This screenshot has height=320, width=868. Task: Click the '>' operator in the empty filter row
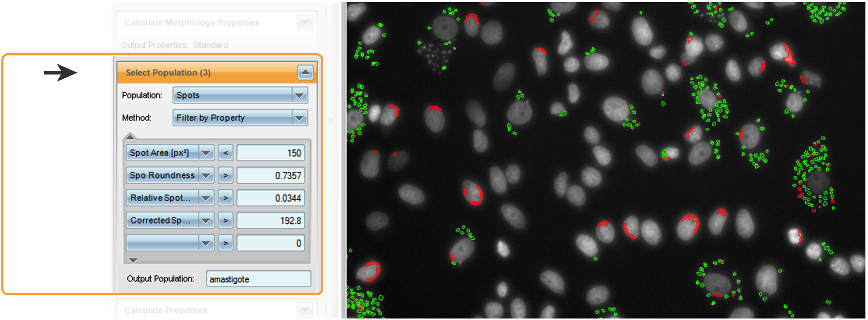(x=225, y=242)
